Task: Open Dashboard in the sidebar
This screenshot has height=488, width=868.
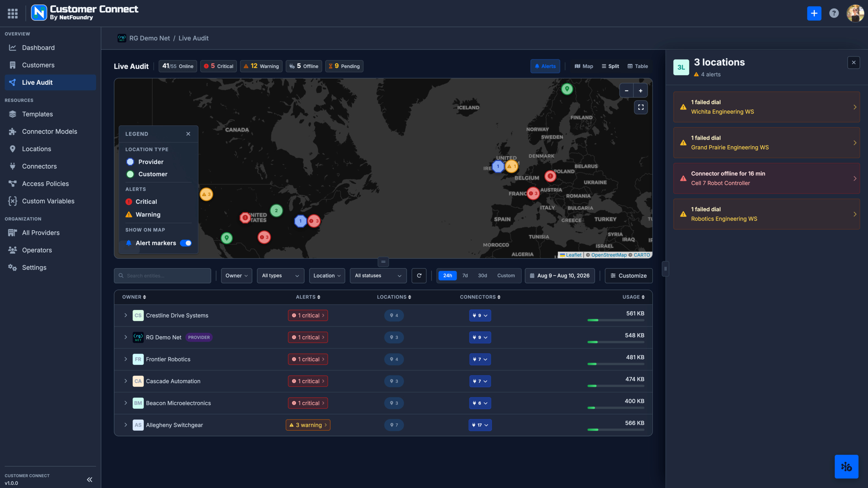Action: click(x=50, y=48)
